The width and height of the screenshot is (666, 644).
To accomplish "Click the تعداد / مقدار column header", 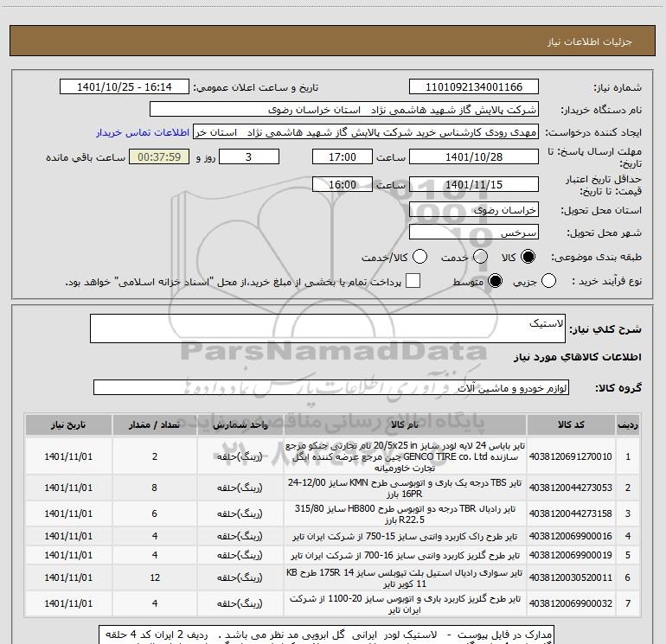I will 155,425.
